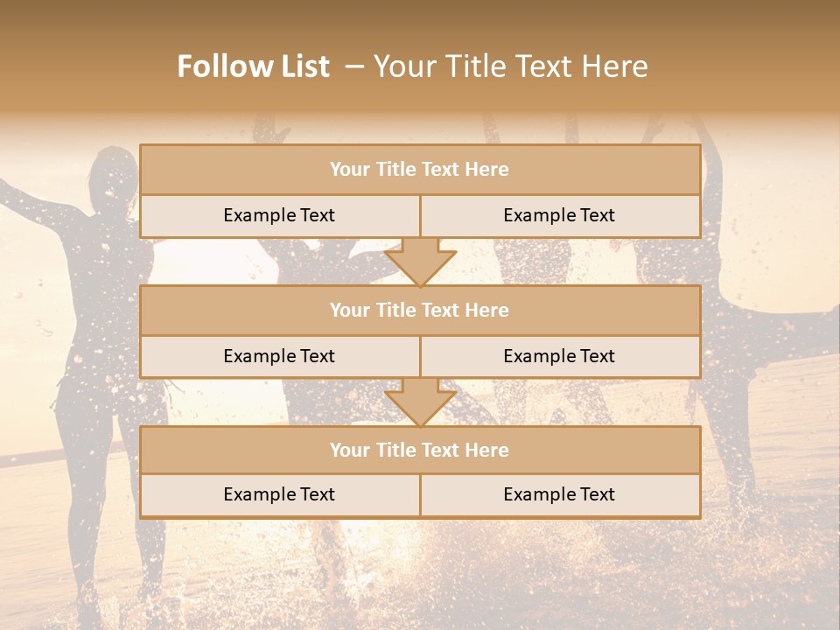
Task: Select the middle block's "Your Title Text Here" header
Action: (x=419, y=310)
